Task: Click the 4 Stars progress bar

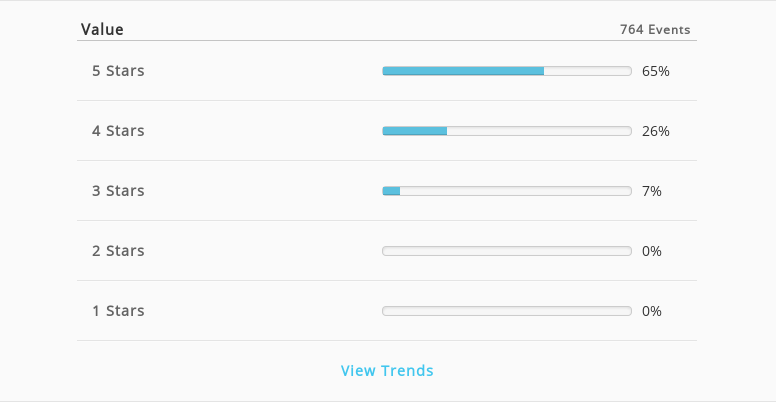Action: coord(507,131)
